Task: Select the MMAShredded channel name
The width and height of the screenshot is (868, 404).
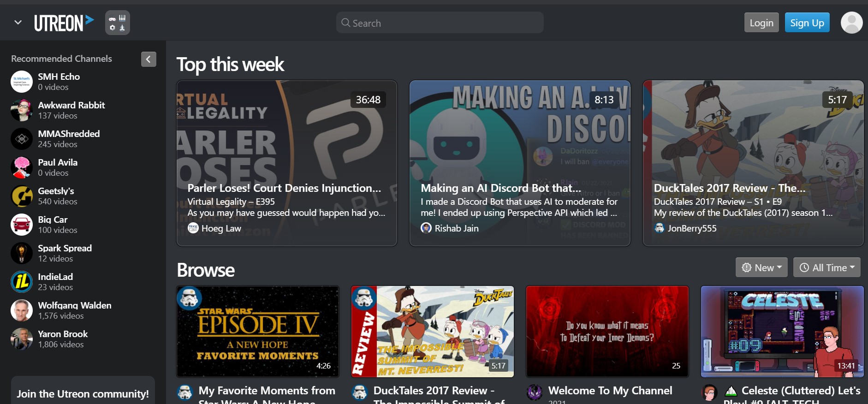Action: (69, 134)
